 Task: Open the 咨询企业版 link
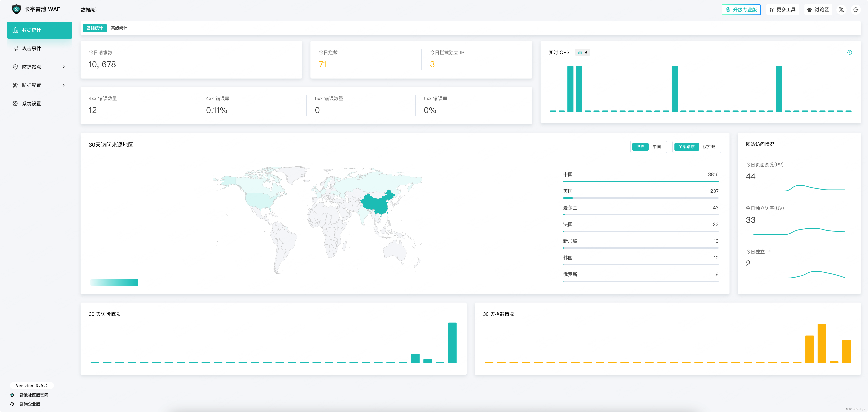point(30,404)
